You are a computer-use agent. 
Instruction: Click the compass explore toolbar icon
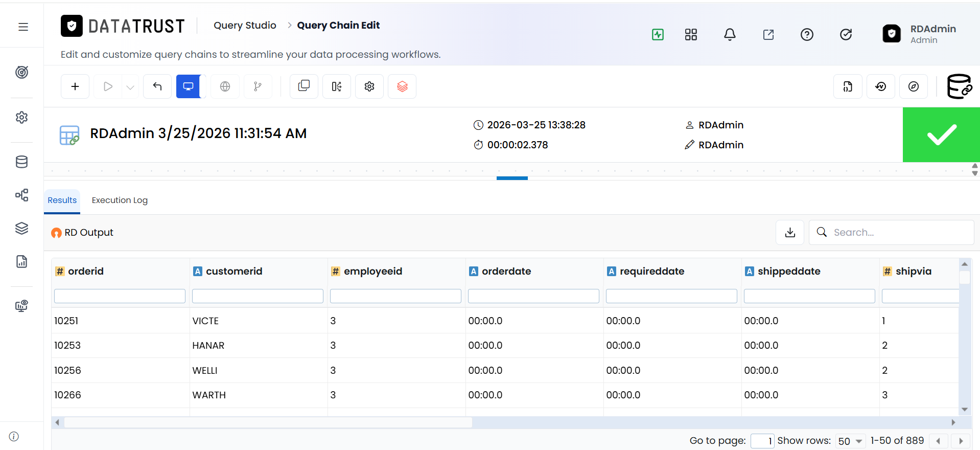click(914, 86)
